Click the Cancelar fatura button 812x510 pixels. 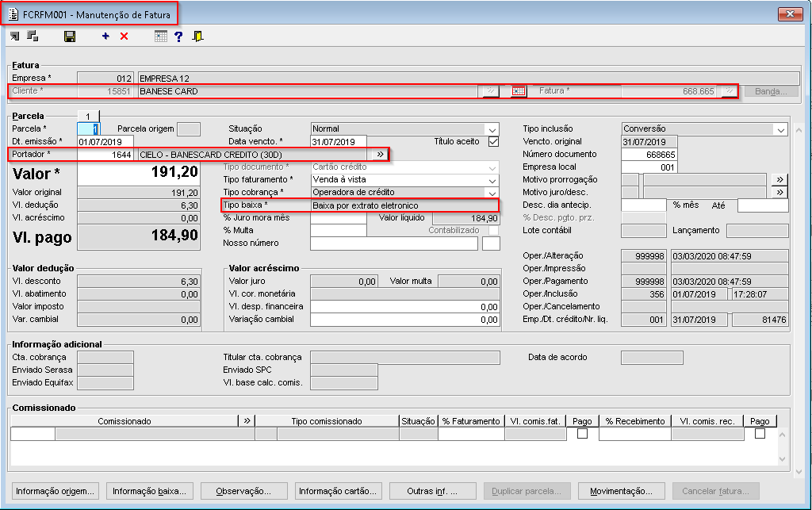pyautogui.click(x=716, y=491)
